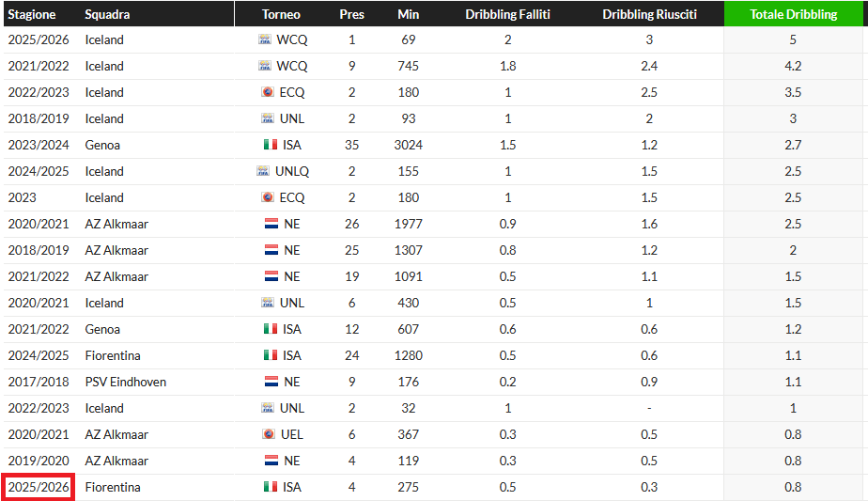Click the Italian flag in the 2024/2025 Fiorentina row
Image resolution: width=868 pixels, height=501 pixels.
271,355
